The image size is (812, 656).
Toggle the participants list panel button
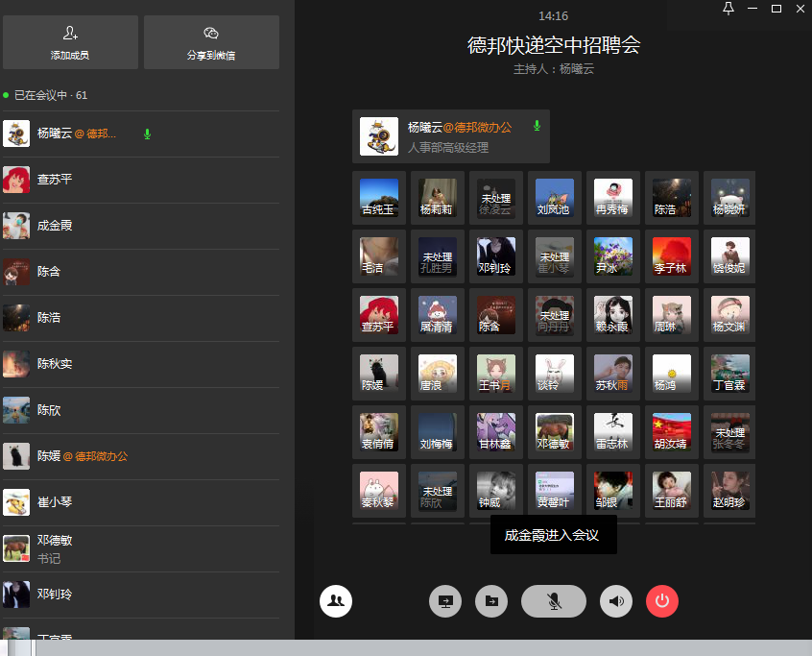pyautogui.click(x=336, y=601)
